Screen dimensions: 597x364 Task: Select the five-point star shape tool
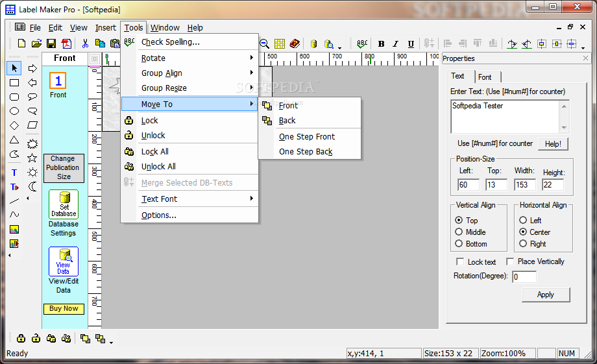32,158
